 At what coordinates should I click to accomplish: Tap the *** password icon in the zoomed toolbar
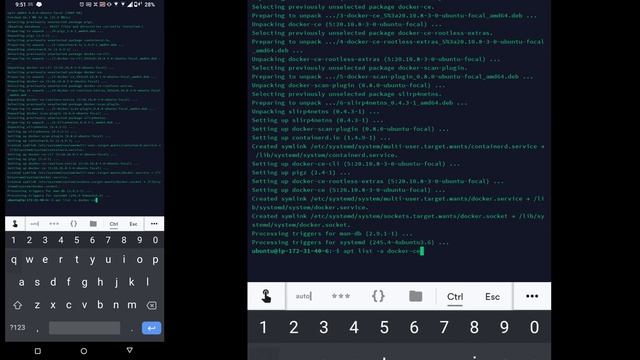(x=341, y=296)
